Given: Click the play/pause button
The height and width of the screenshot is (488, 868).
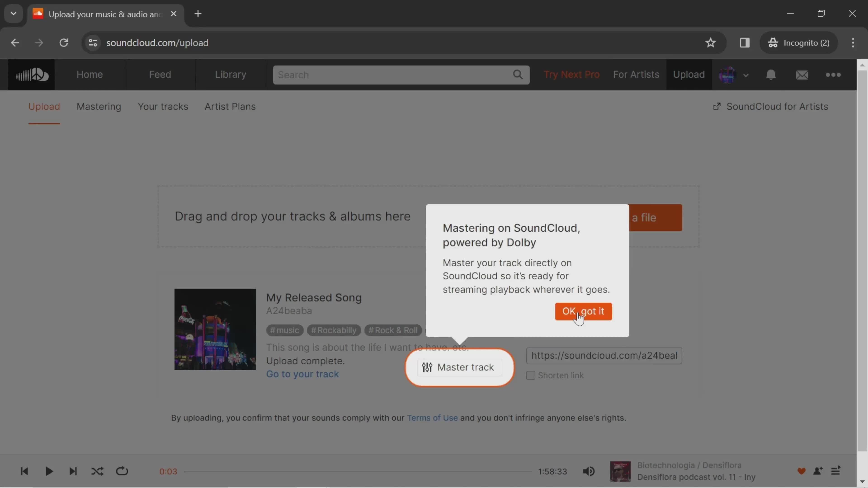Looking at the screenshot, I should (48, 471).
